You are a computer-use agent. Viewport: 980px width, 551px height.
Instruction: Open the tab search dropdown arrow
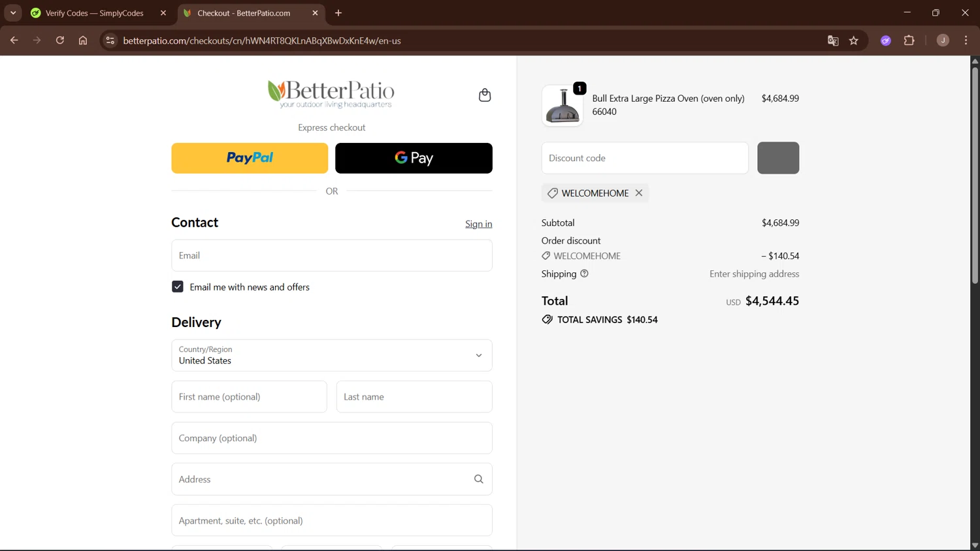(13, 13)
